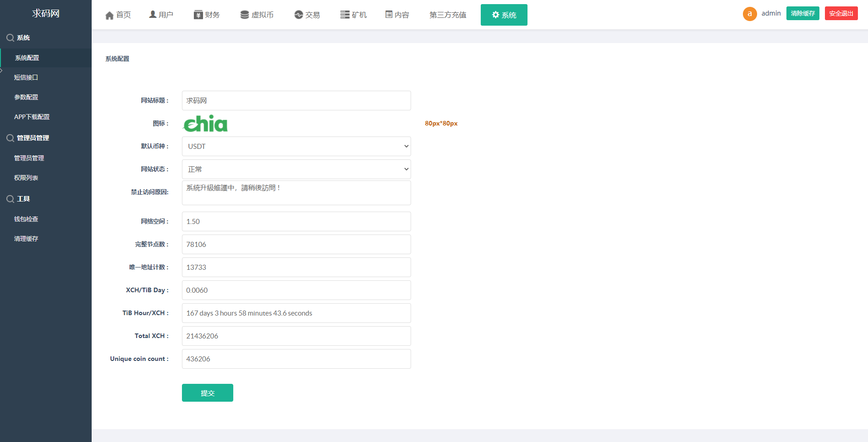
Task: Click the 求码网 site title in sidebar
Action: coord(46,13)
